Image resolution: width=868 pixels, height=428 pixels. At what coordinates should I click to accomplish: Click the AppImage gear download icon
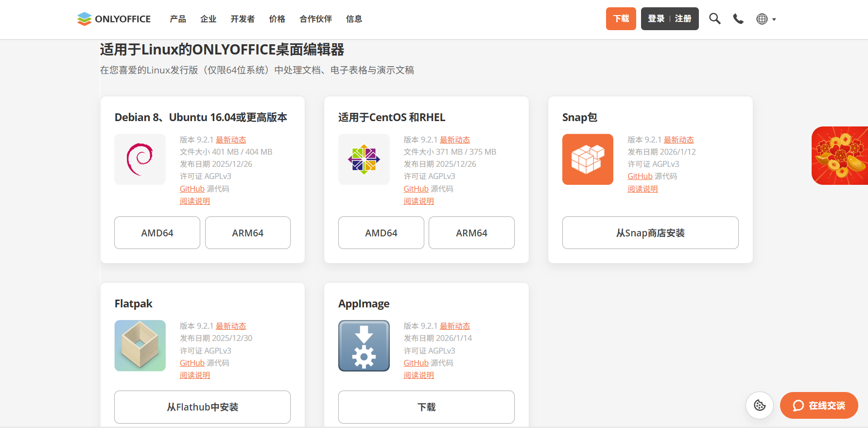pyautogui.click(x=364, y=346)
